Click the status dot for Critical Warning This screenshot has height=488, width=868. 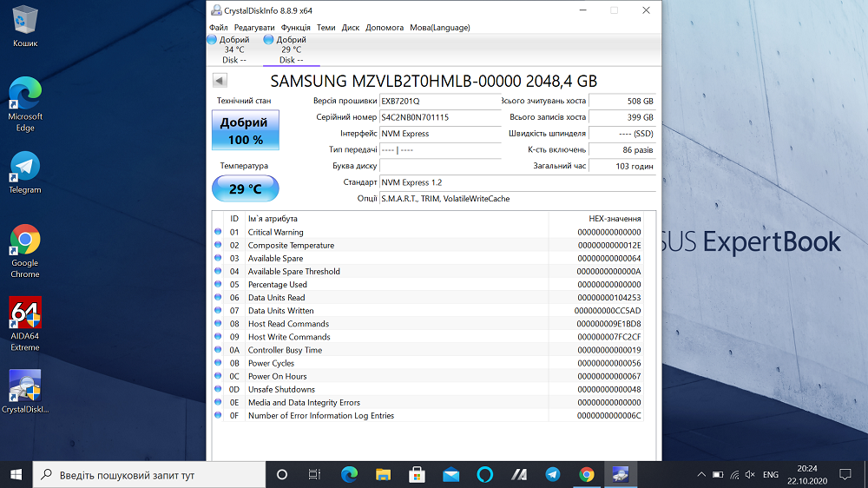pyautogui.click(x=218, y=232)
